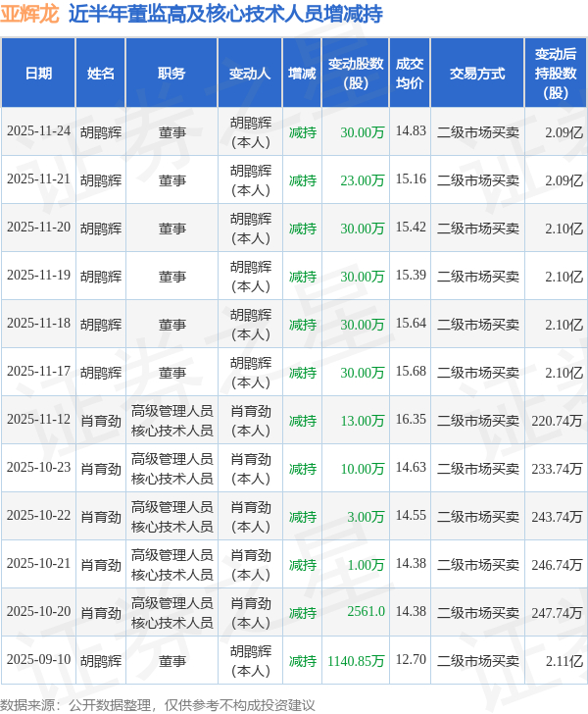
Task: Click the holdings value 2.11亿
Action: click(x=564, y=661)
